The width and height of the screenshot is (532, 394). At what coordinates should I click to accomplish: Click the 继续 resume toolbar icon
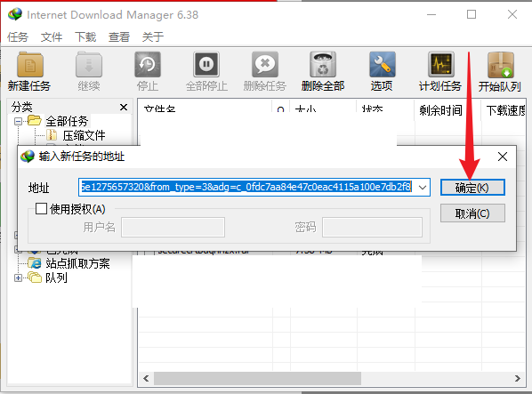(89, 64)
